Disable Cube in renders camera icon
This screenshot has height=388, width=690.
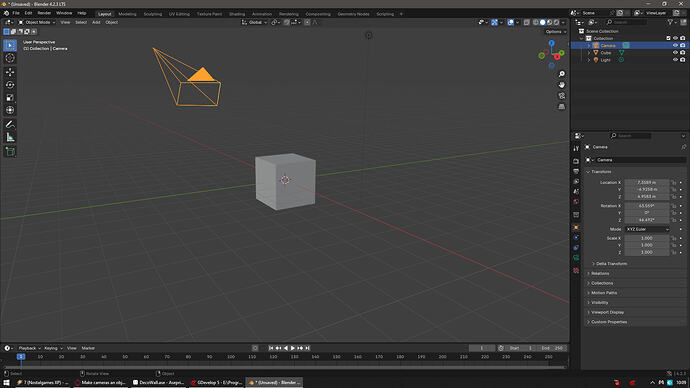[x=683, y=52]
